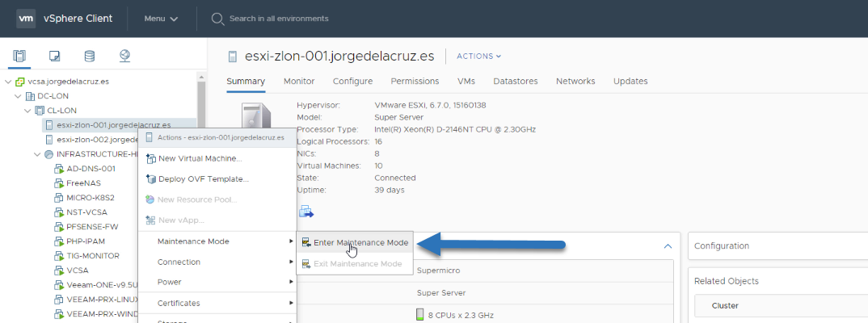Expand the Connection submenu

coord(217,262)
